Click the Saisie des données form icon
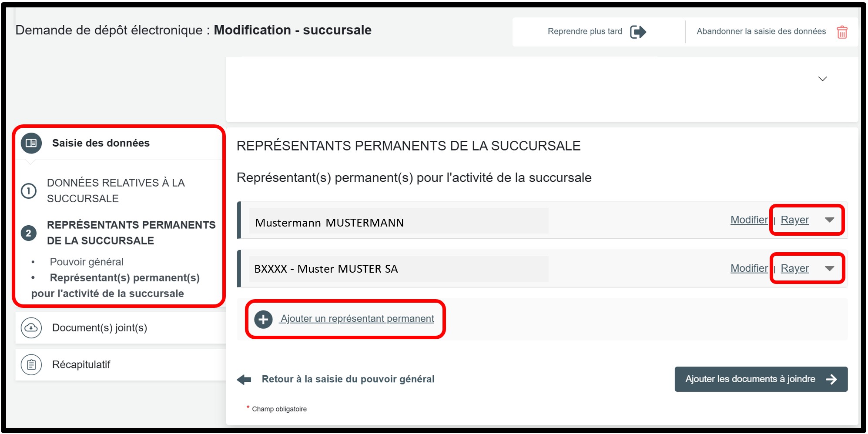Image resolution: width=868 pixels, height=434 pixels. click(x=31, y=143)
